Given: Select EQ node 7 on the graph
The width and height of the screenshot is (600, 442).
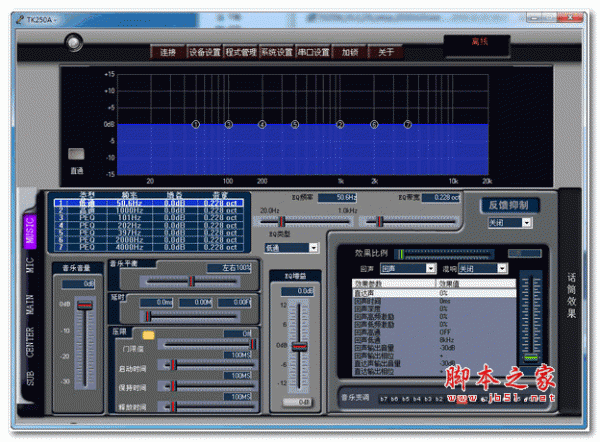Looking at the screenshot, I should 407,125.
